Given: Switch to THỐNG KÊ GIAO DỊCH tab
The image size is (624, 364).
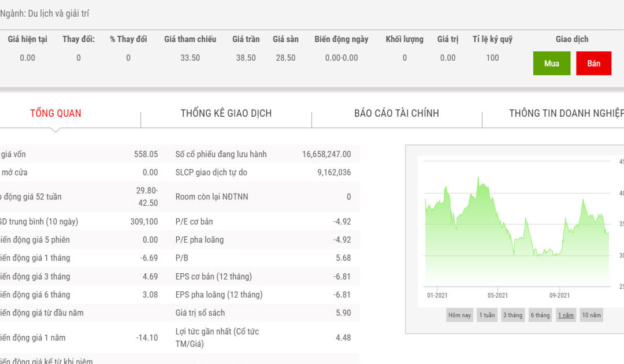Looking at the screenshot, I should [x=226, y=113].
